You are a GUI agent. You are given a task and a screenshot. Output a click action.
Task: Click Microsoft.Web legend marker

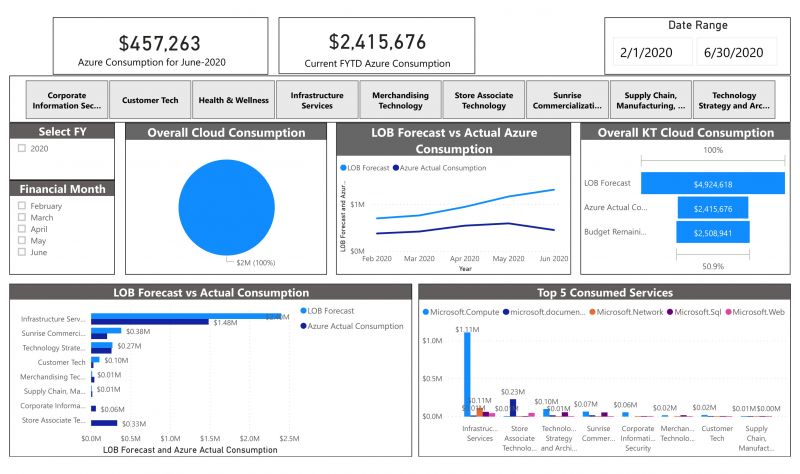point(728,312)
